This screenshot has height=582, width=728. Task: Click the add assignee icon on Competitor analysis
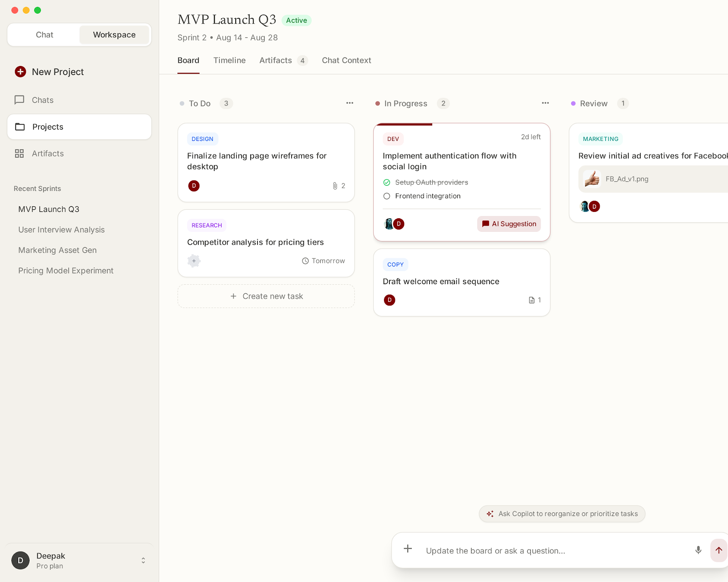194,261
